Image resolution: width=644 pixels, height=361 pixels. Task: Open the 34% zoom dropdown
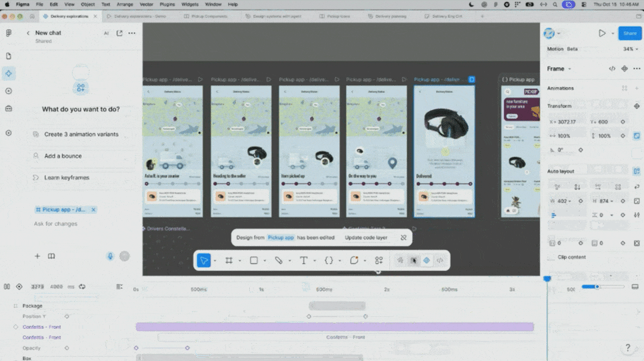click(631, 49)
